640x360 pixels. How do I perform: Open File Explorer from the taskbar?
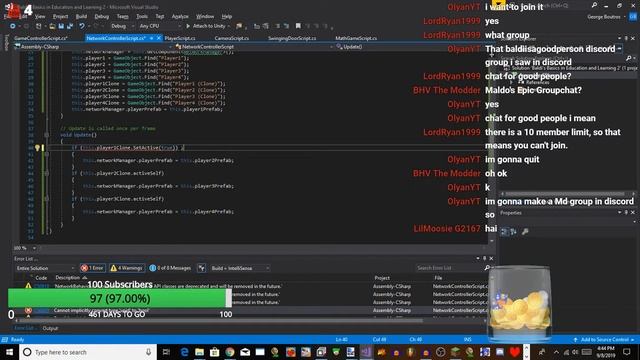tap(199, 352)
